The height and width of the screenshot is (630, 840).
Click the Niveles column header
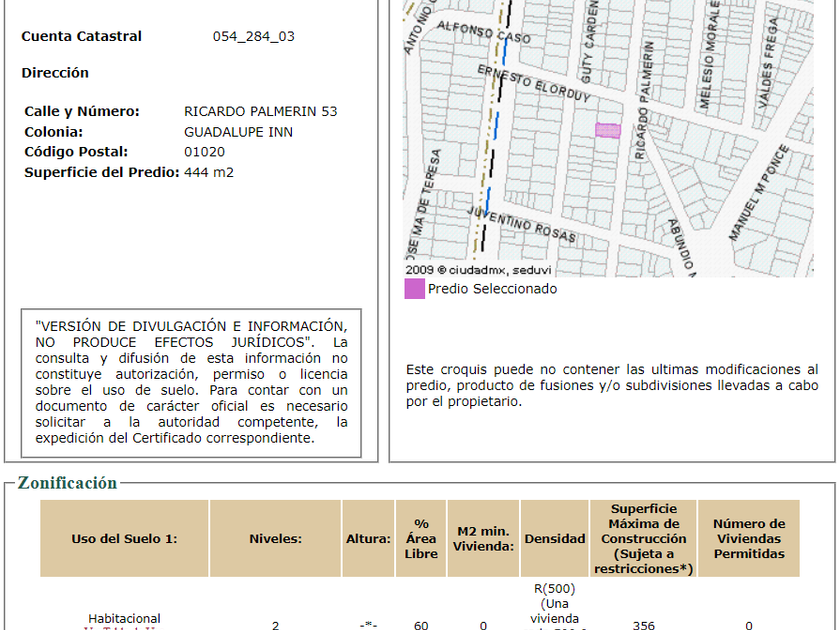275,538
